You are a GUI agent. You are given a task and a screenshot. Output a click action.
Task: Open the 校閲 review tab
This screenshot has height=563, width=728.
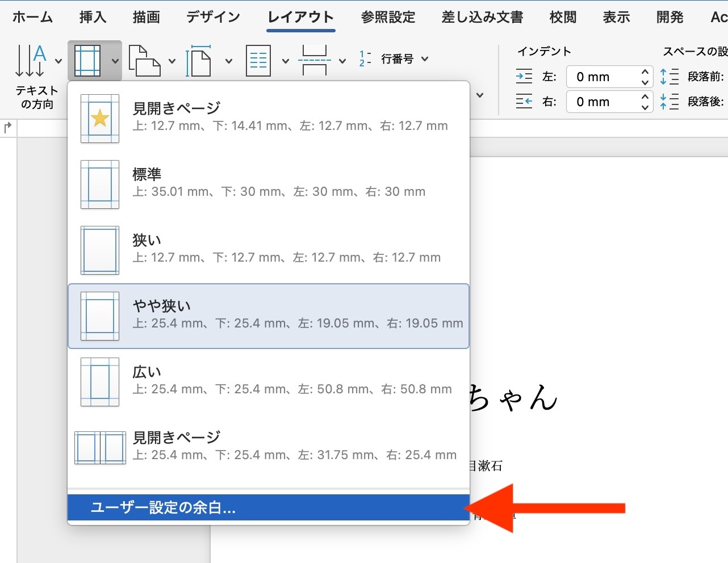coord(563,17)
